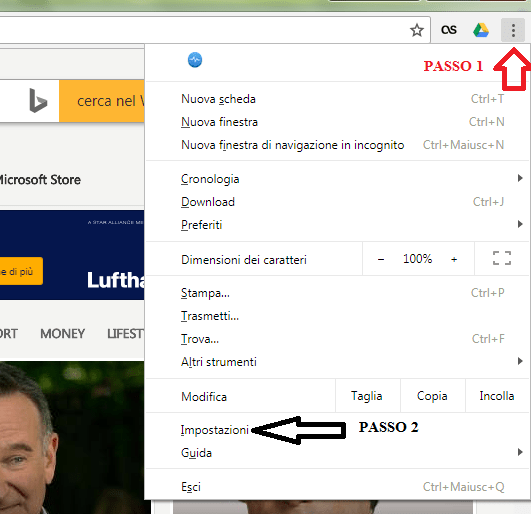
Task: Select Nuova scheda menu item
Action: pyautogui.click(x=337, y=99)
